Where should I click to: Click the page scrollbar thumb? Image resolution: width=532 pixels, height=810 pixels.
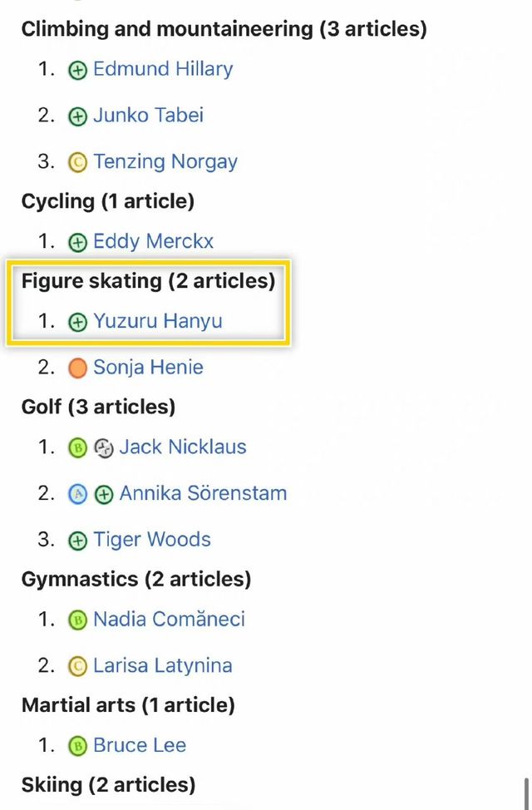[x=527, y=793]
